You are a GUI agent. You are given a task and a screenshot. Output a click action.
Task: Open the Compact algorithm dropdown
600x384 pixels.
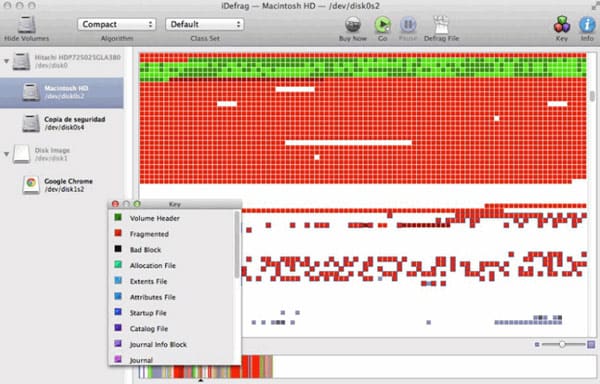tap(116, 24)
